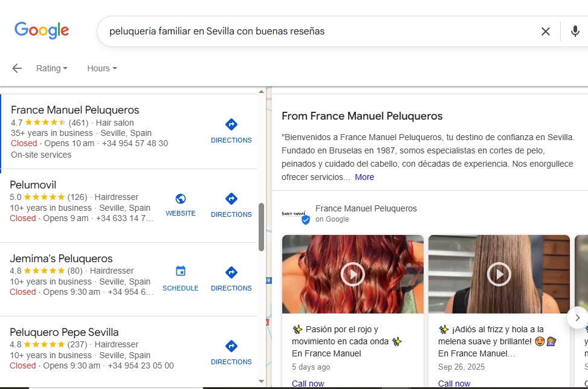Open Pelumovil website
The width and height of the screenshot is (588, 389).
coord(181,205)
